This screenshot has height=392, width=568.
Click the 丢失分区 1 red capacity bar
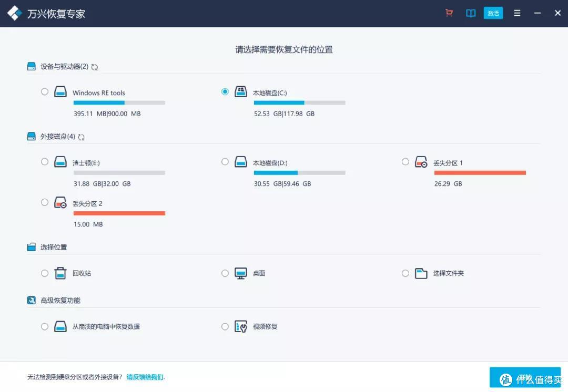[480, 173]
